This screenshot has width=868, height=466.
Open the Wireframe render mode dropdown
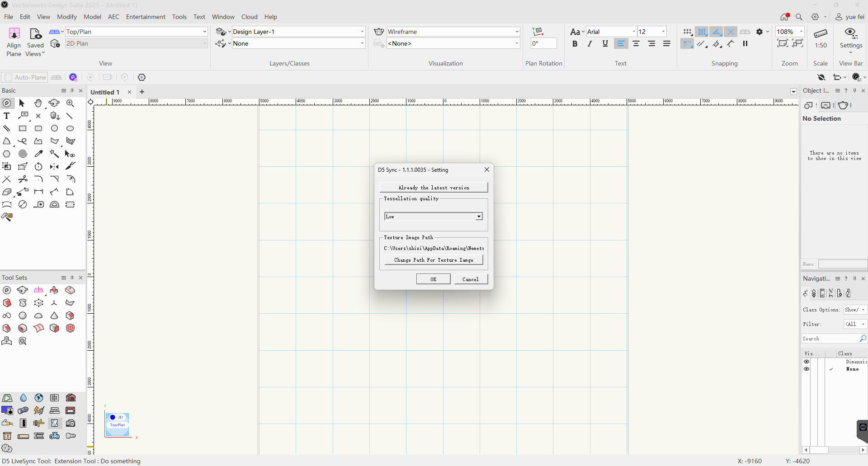[453, 32]
